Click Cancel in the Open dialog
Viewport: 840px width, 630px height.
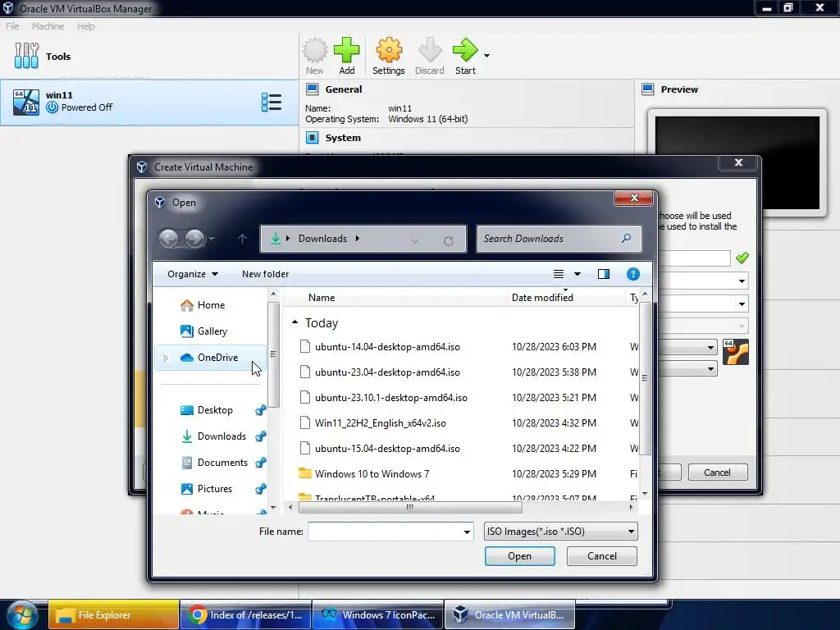(x=601, y=556)
